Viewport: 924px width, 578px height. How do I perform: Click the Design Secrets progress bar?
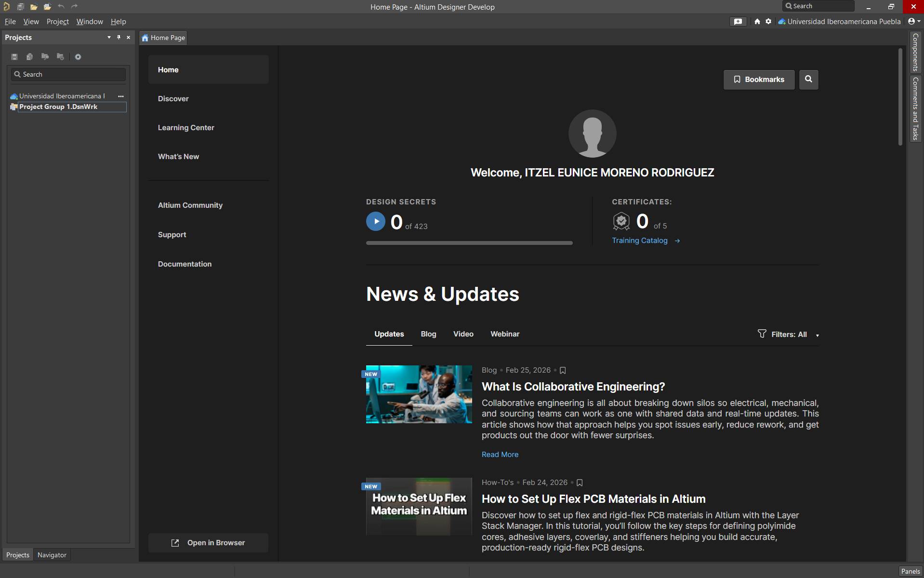469,243
